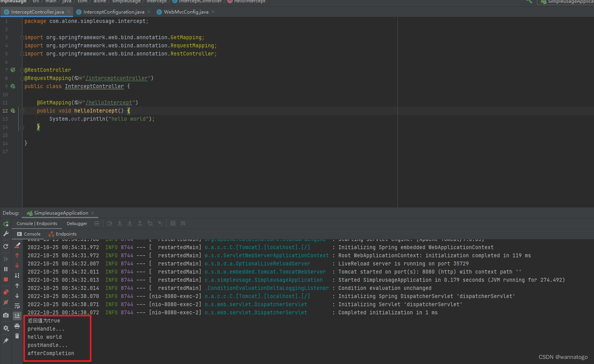Image resolution: width=594 pixels, height=364 pixels.
Task: Print console output with the printer icon
Action: point(17,326)
